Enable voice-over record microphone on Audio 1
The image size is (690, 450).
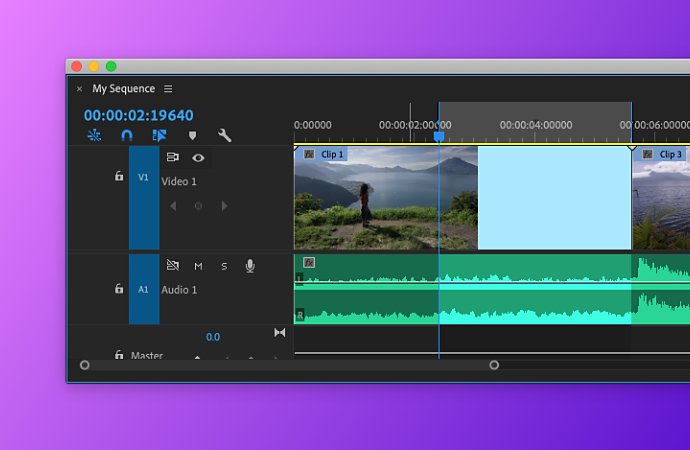[250, 266]
